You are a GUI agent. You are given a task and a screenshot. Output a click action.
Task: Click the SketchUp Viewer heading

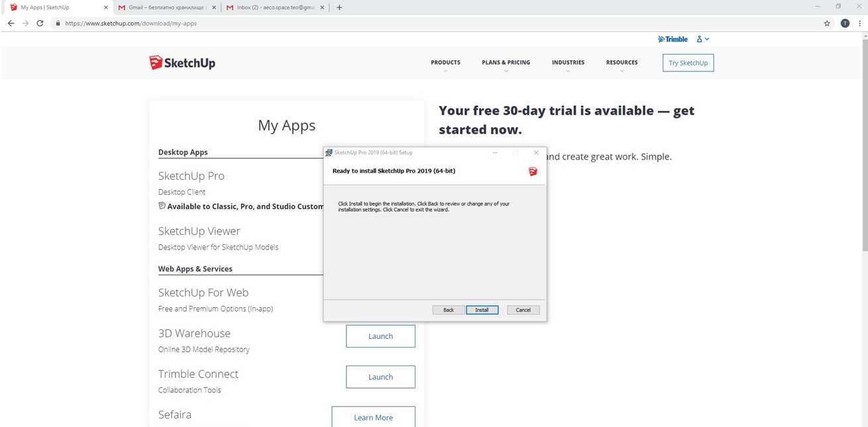pyautogui.click(x=199, y=231)
